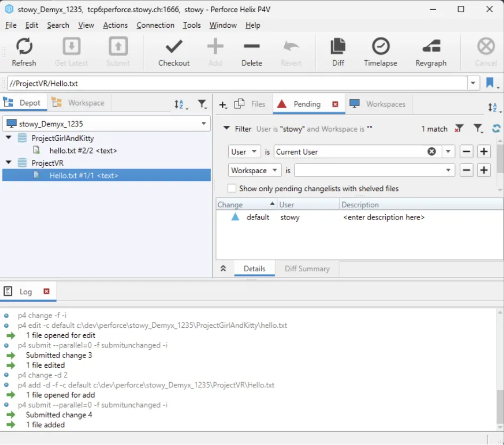Click the //ProjectVR/Hello.txt address field
The height and width of the screenshot is (445, 504).
point(237,84)
